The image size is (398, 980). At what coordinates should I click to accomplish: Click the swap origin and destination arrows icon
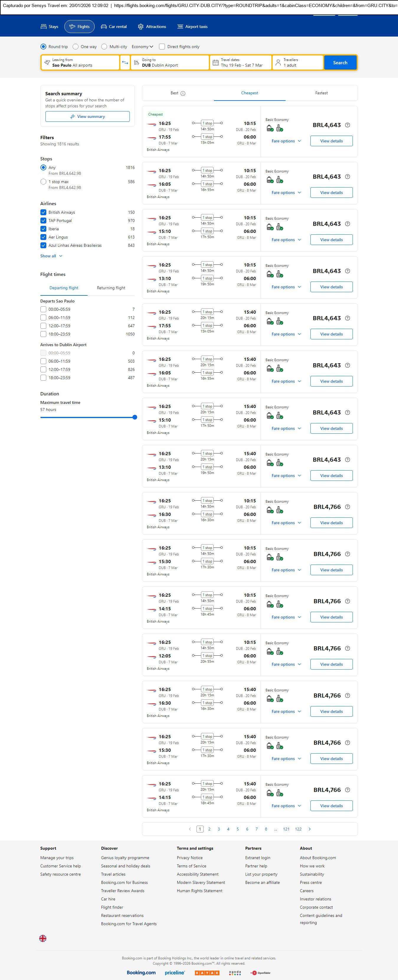click(125, 63)
